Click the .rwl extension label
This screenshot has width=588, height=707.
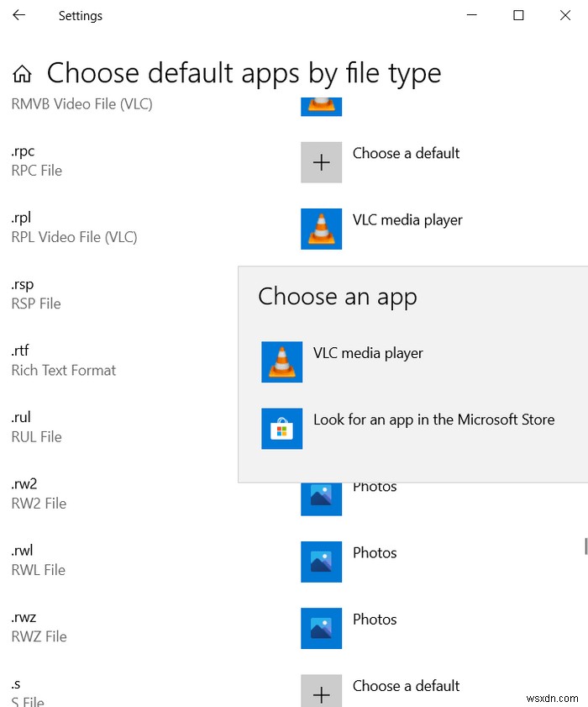pyautogui.click(x=22, y=550)
